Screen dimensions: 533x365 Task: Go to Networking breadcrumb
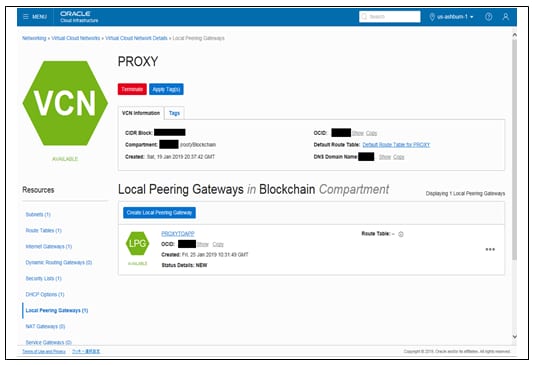click(34, 38)
